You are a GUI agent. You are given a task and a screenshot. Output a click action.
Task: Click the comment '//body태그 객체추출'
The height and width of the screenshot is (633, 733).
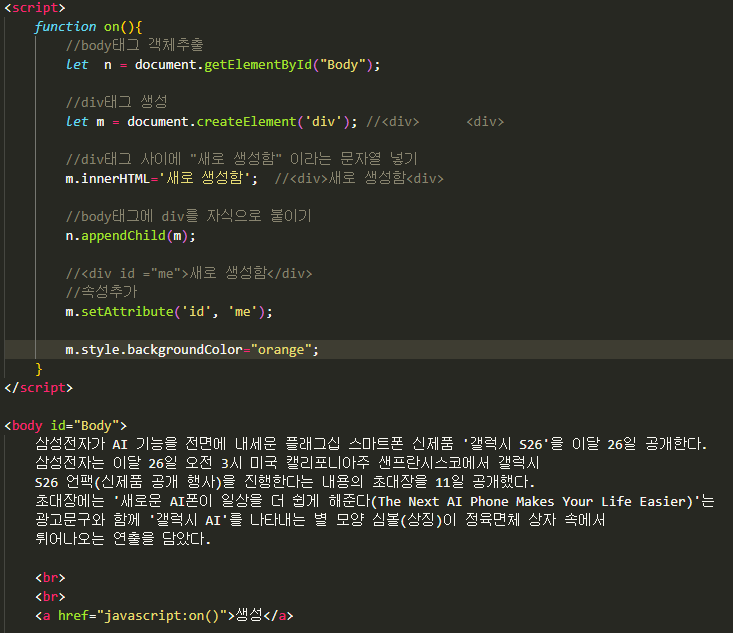[135, 45]
